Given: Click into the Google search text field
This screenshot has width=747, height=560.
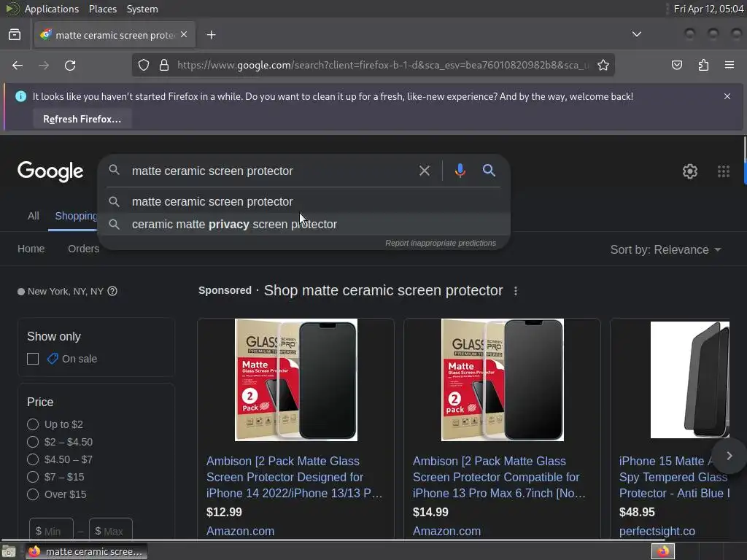Looking at the screenshot, I should (269, 171).
